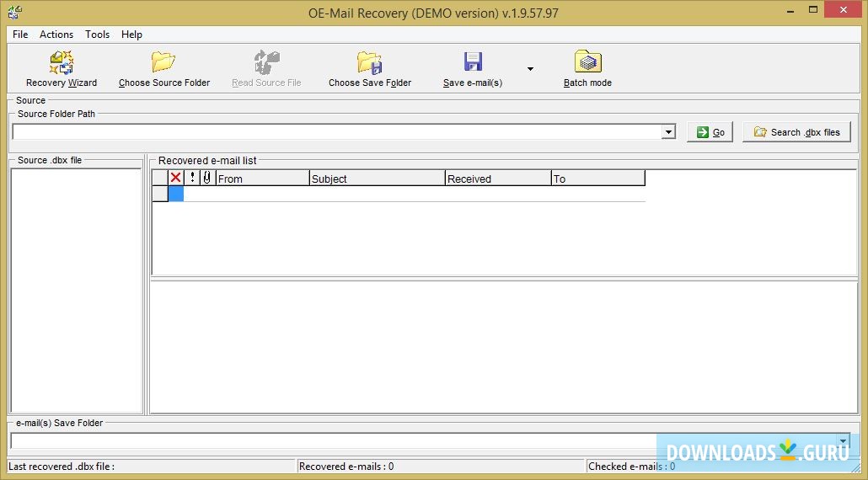Expand the Save e-mail(s) dropdown arrow
This screenshot has height=480, width=868.
tap(530, 69)
